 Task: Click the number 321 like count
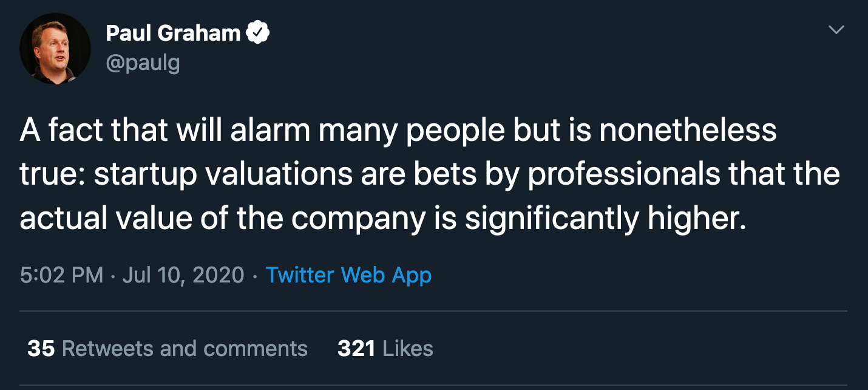coord(356,349)
